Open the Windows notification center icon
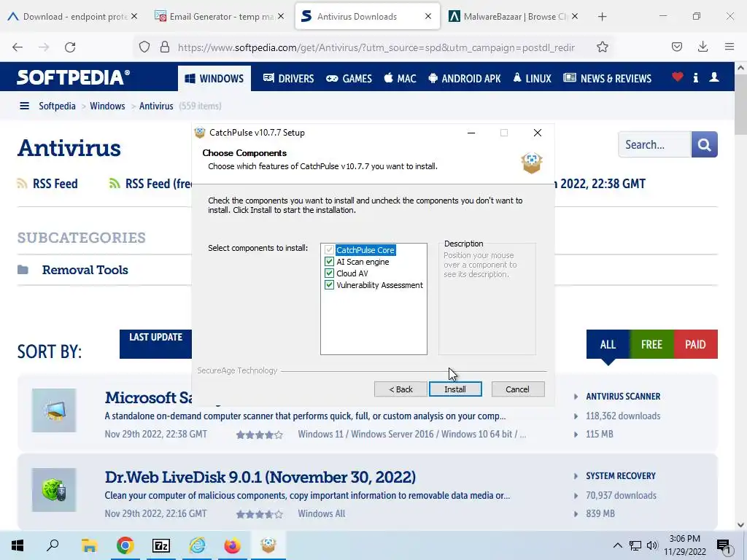The image size is (747, 560). pyautogui.click(x=724, y=545)
